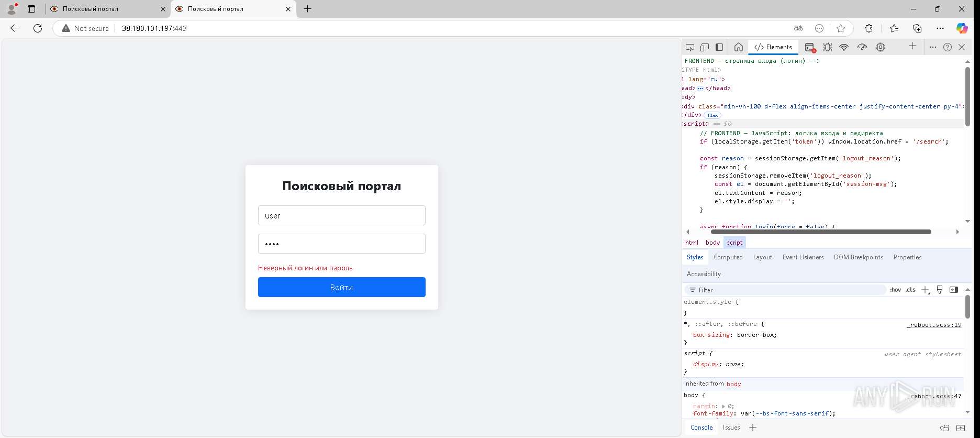Click the Not secure site info
The width and height of the screenshot is (980, 438).
(x=85, y=28)
